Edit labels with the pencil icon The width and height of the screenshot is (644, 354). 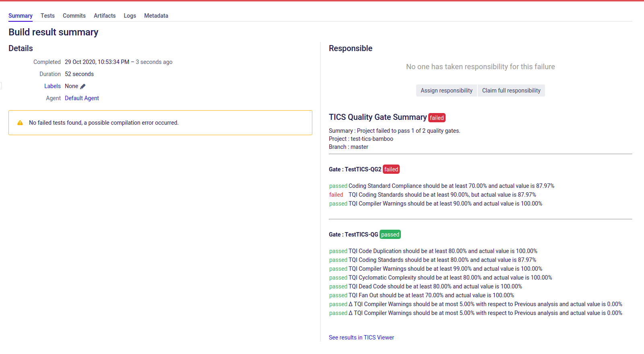click(x=83, y=86)
